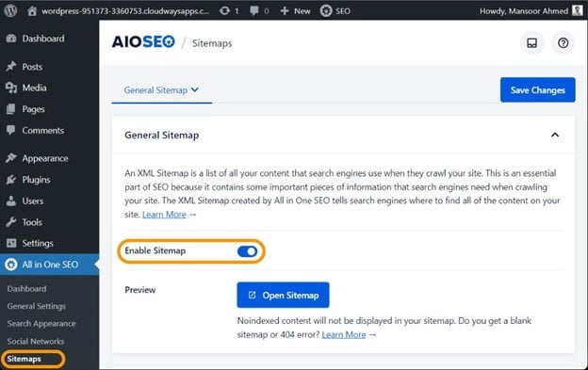Click the Dashboard gauge icon in the sidebar

point(11,39)
